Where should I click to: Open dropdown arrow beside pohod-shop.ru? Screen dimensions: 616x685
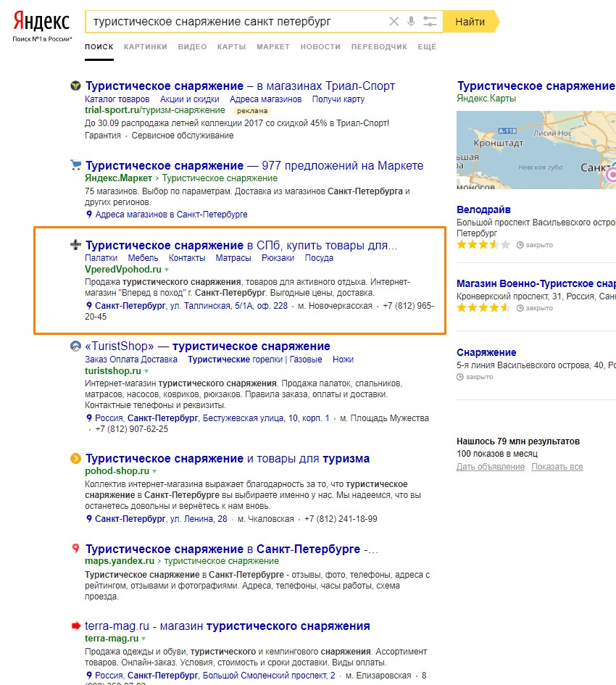[155, 471]
